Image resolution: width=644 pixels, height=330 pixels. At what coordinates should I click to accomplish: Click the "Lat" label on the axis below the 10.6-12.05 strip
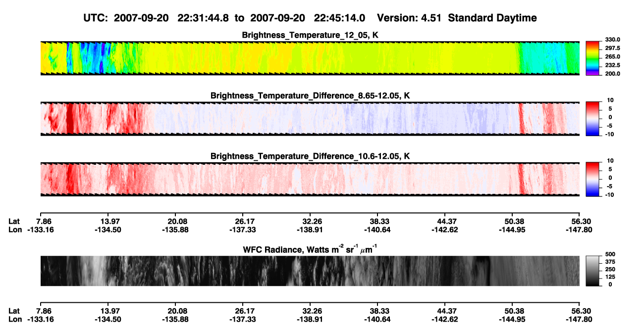(x=15, y=221)
